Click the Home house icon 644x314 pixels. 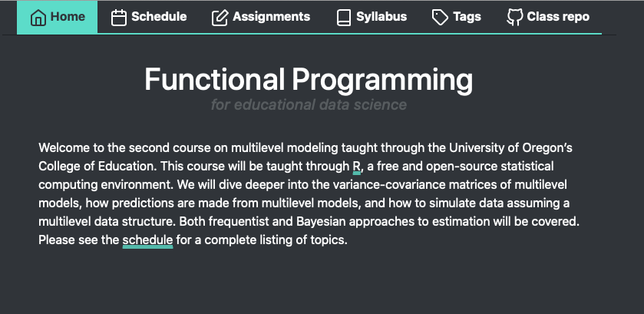[38, 18]
